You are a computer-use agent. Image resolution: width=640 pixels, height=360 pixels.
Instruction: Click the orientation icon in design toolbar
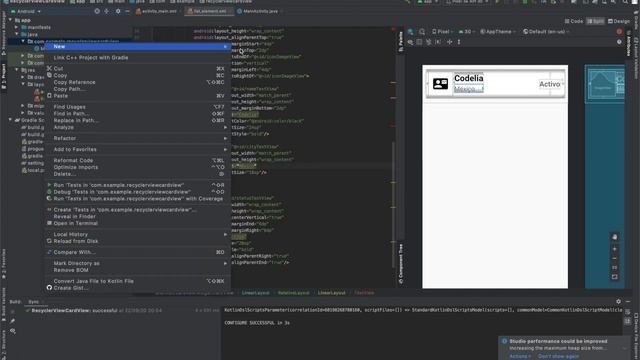[422, 31]
